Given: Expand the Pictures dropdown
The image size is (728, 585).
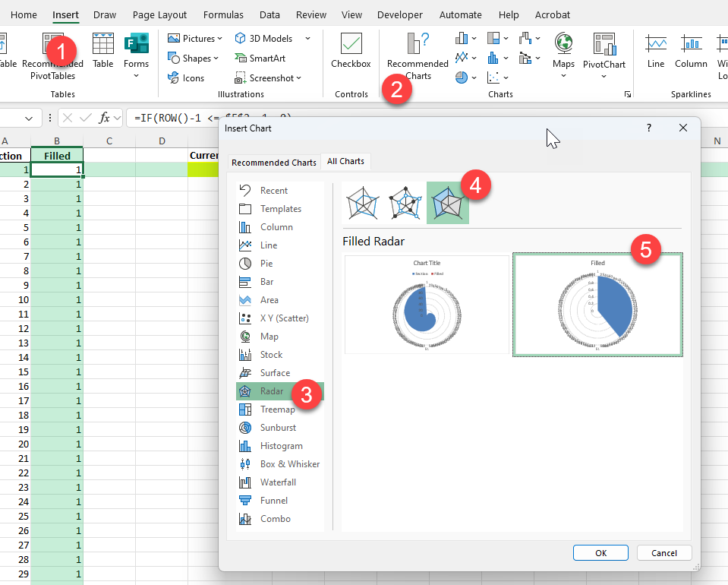Looking at the screenshot, I should (x=219, y=39).
